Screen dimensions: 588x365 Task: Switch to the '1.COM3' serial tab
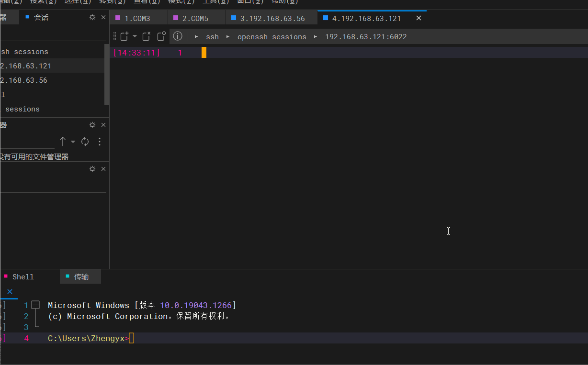[138, 17]
